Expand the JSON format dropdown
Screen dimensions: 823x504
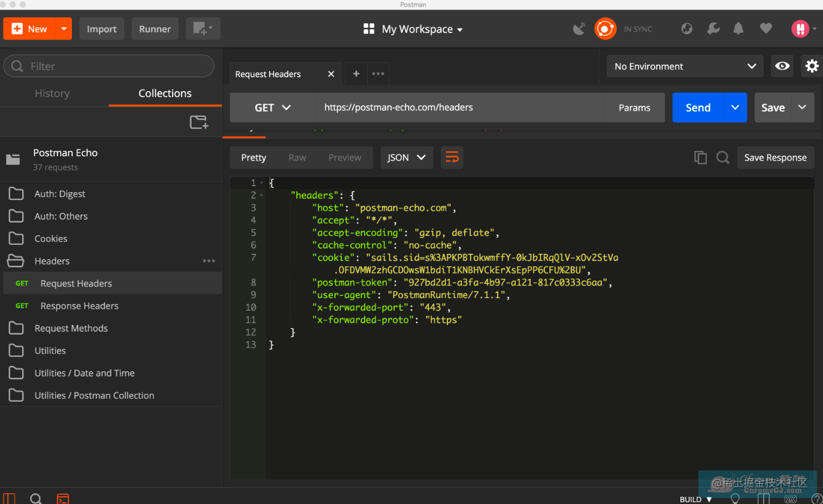tap(406, 157)
